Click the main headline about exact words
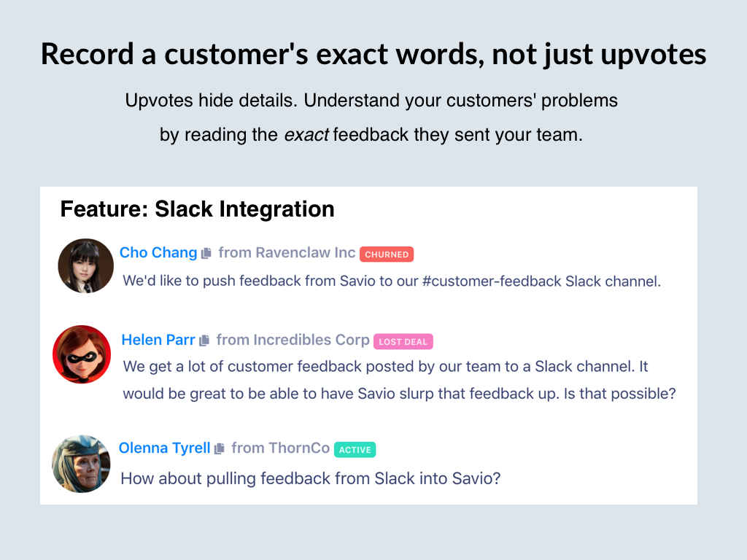 (x=373, y=54)
